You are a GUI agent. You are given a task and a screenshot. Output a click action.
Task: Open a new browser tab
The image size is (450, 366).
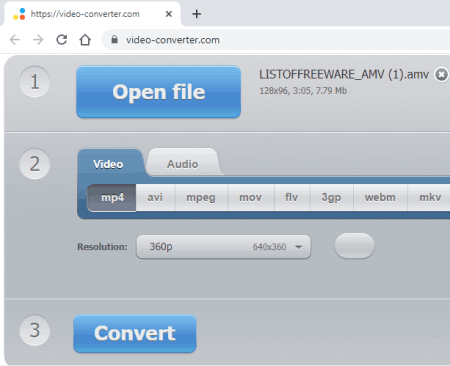[197, 14]
